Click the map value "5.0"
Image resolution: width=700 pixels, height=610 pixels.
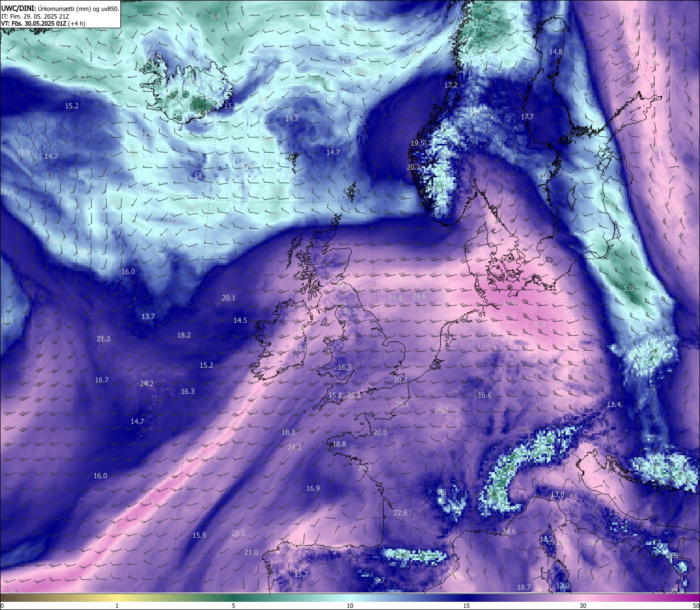pyautogui.click(x=628, y=288)
